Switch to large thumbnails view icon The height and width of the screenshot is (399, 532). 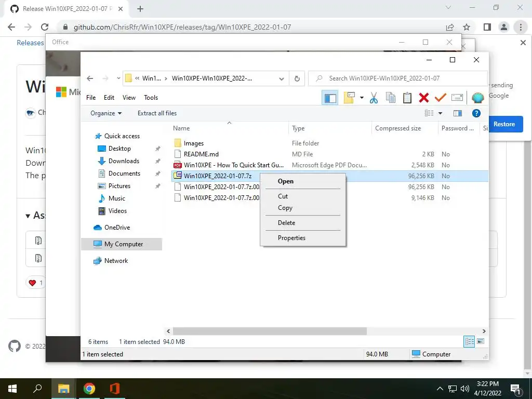coord(481,341)
